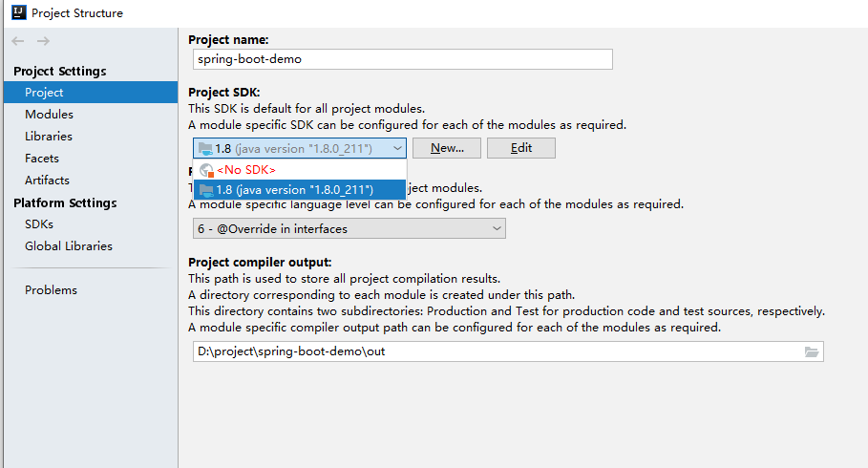This screenshot has height=468, width=868.
Task: Click the compiler output path field
Action: click(508, 351)
